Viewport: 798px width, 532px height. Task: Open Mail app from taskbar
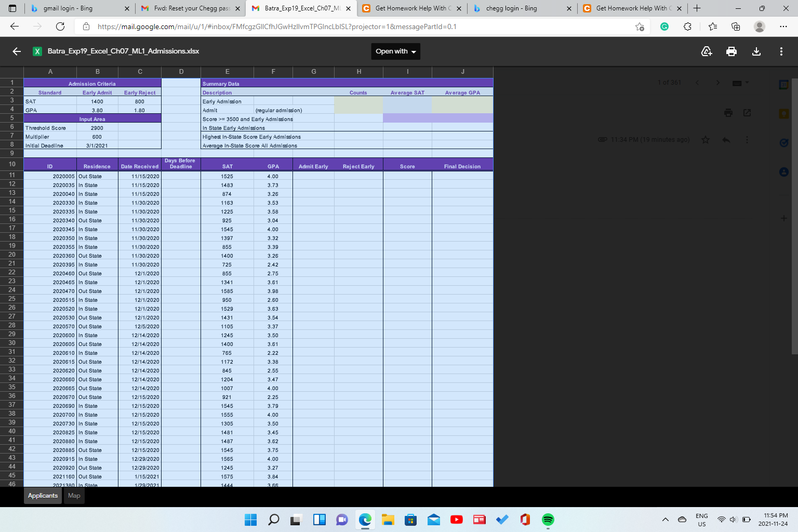pyautogui.click(x=433, y=520)
